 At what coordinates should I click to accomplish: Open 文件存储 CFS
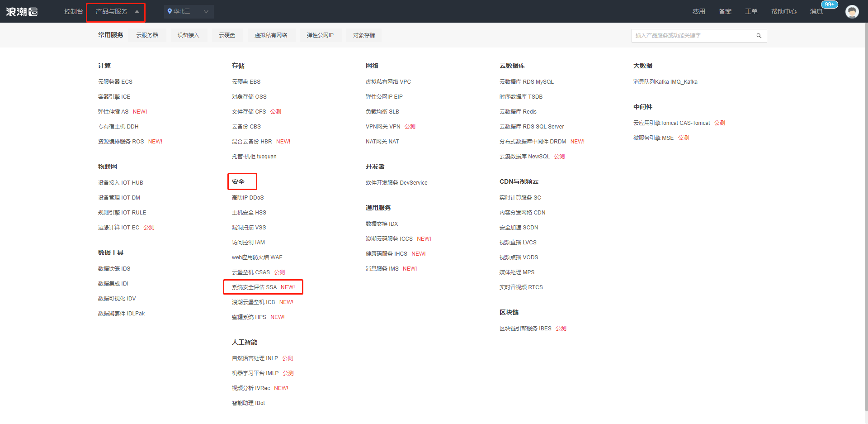(x=249, y=112)
